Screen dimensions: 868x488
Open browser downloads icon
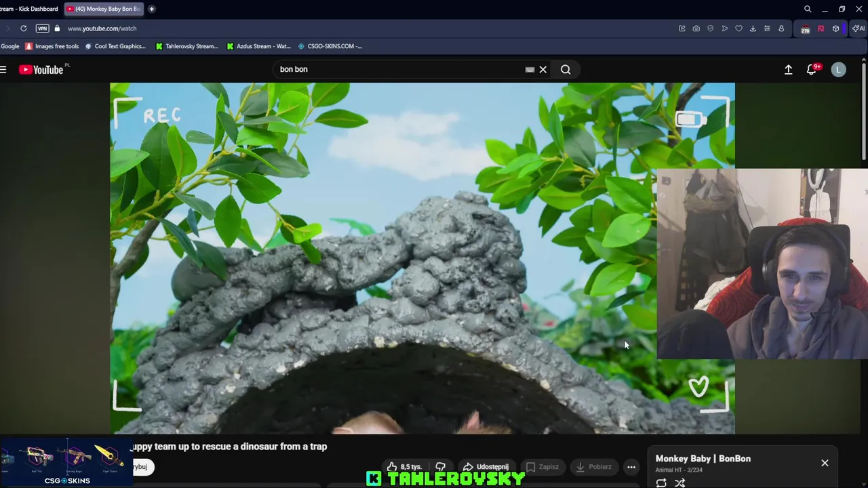(753, 28)
